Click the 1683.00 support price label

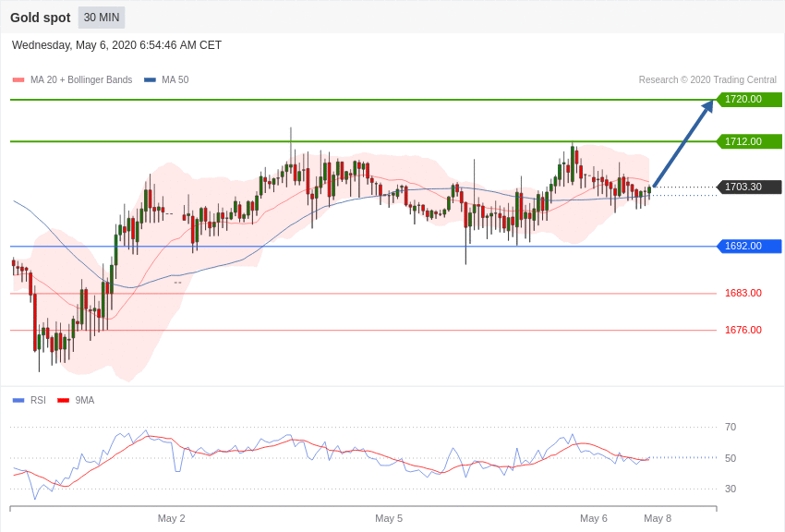click(743, 293)
